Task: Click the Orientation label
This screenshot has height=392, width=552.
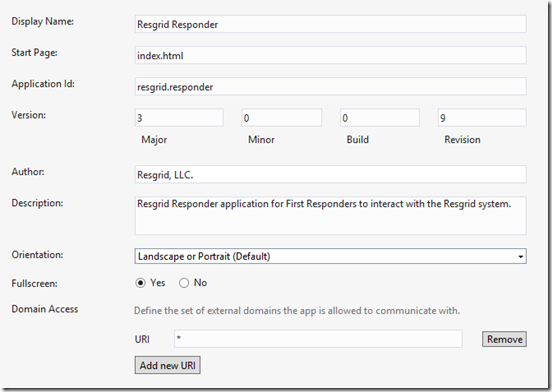Action: [37, 255]
